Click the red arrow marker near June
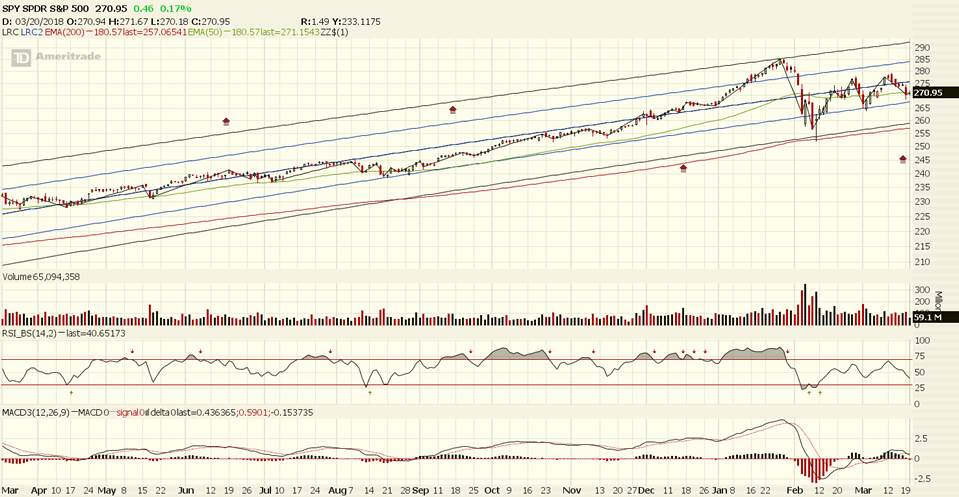This screenshot has height=497, width=959. [226, 121]
